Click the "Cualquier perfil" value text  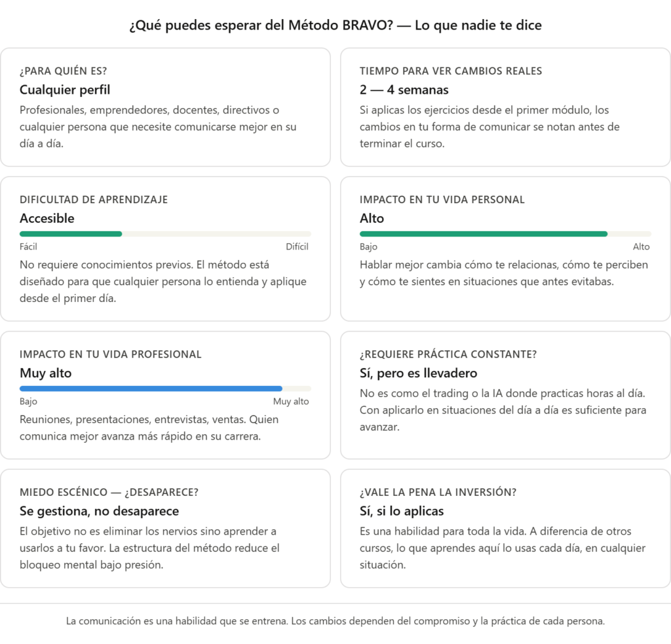coord(65,90)
